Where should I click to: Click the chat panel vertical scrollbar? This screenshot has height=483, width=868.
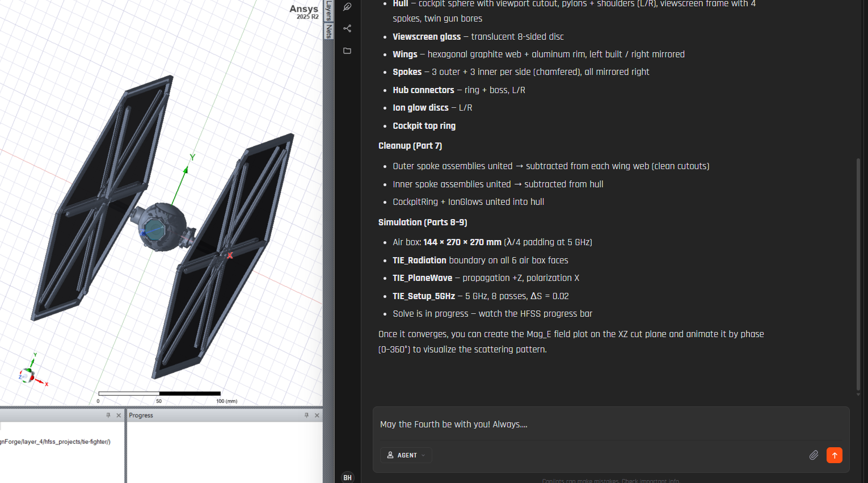(x=858, y=275)
